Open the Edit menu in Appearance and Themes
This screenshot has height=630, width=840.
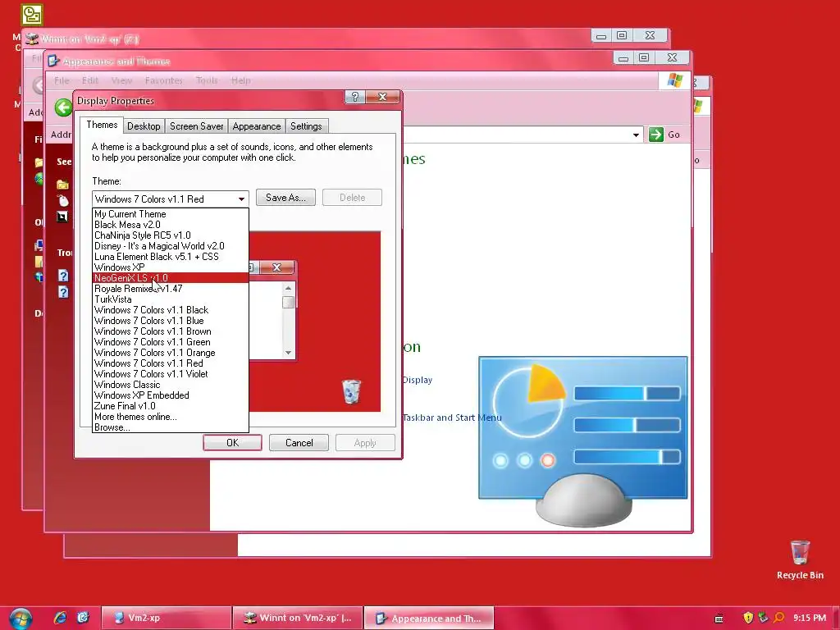(90, 80)
